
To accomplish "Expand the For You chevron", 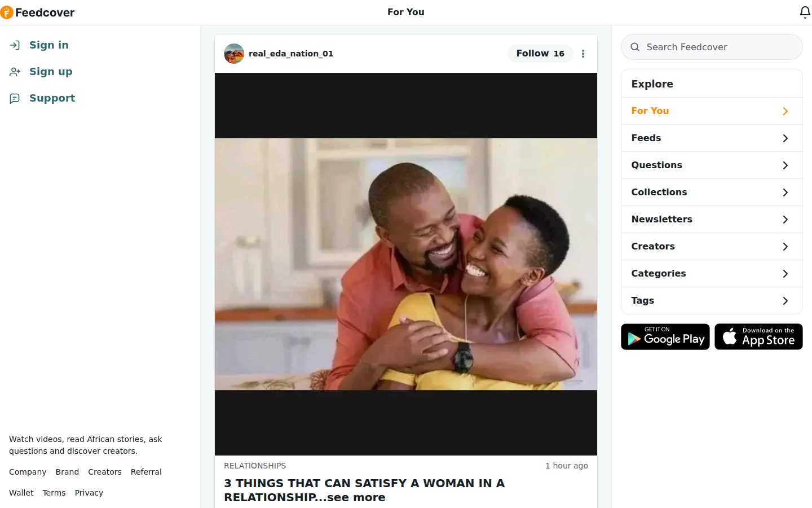I will click(x=785, y=111).
